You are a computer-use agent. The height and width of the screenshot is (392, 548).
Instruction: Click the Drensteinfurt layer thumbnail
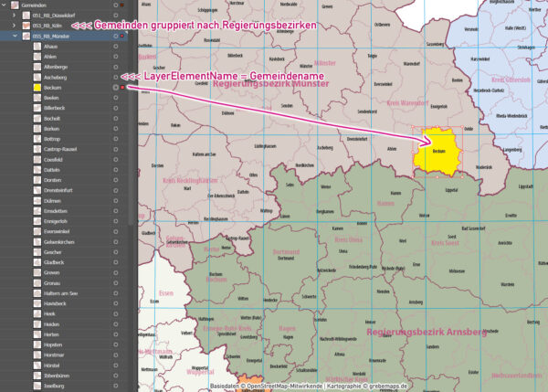click(x=37, y=190)
